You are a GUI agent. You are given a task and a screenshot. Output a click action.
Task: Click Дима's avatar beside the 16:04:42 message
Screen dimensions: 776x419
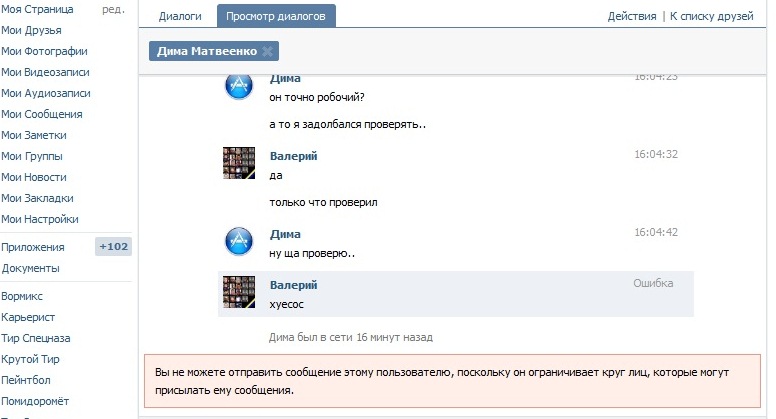(239, 241)
